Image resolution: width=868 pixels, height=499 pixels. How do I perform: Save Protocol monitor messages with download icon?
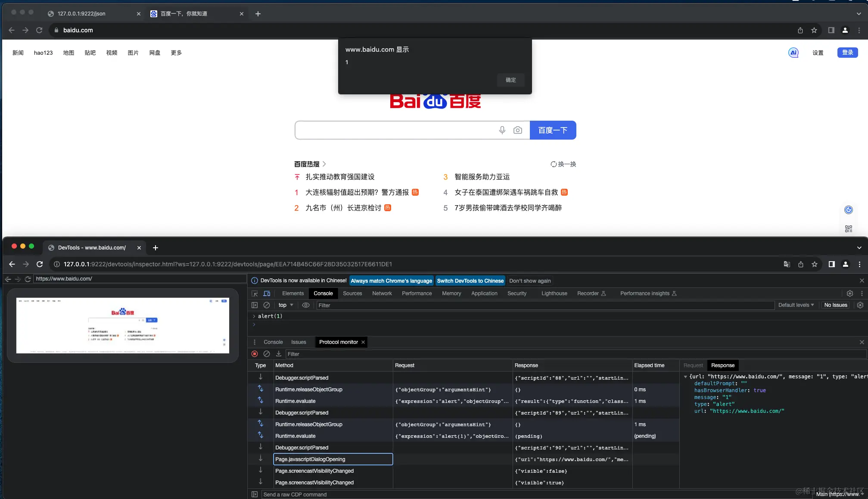tap(279, 354)
